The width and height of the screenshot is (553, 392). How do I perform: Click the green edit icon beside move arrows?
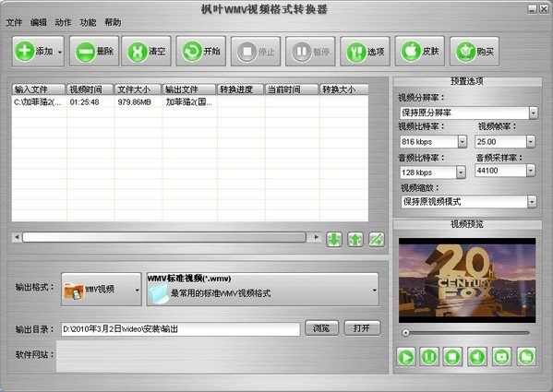click(377, 240)
